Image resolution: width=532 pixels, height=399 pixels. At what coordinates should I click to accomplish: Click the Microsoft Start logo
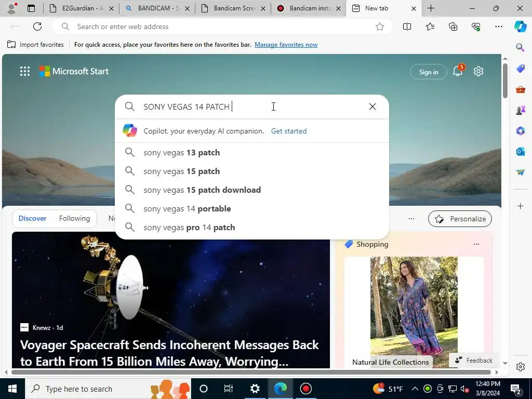[74, 71]
